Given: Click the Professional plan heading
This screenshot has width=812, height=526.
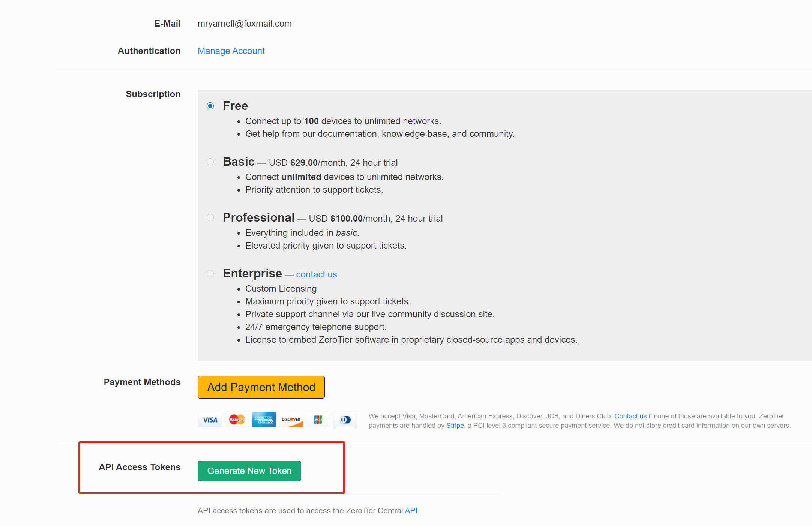Looking at the screenshot, I should tap(259, 217).
